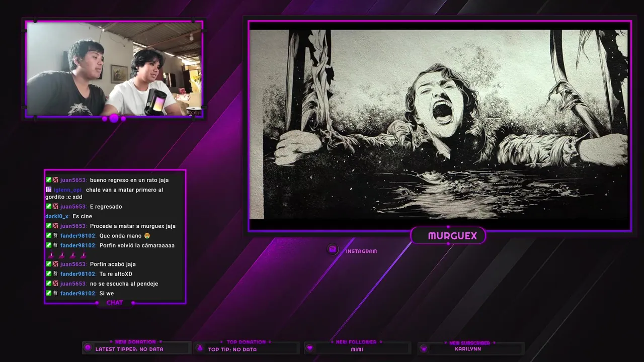Click "Ta re altoXD" message text
This screenshot has width=644, height=362.
point(116,274)
